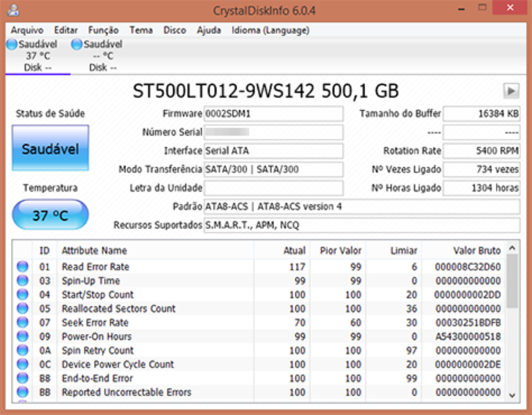The height and width of the screenshot is (415, 532).
Task: Click the Attribute Name column header
Action: [156, 250]
